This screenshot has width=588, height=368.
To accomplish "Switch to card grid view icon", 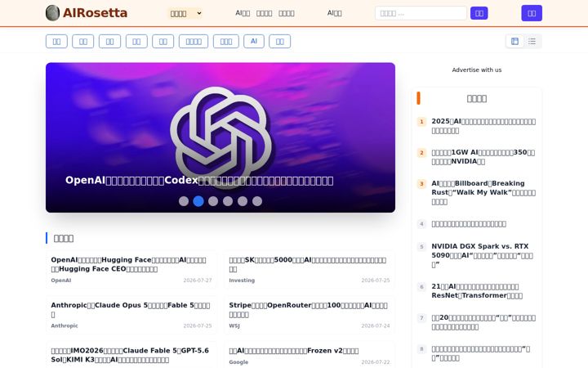I will point(514,42).
